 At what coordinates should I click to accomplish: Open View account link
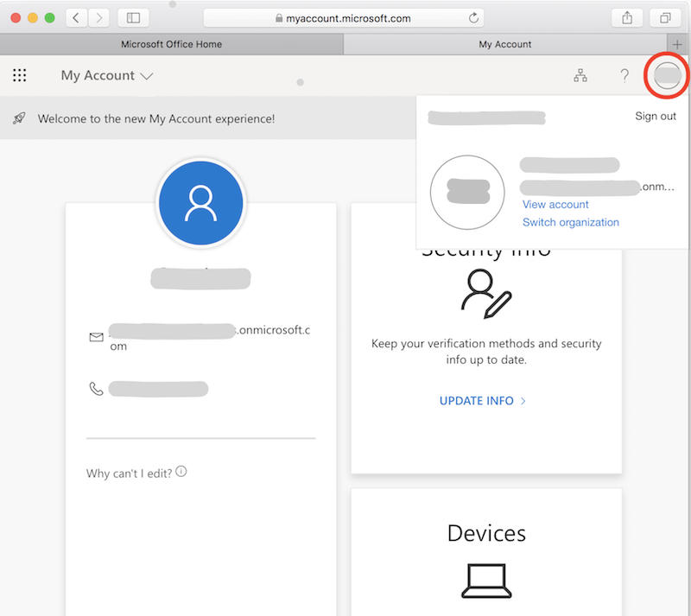click(555, 204)
